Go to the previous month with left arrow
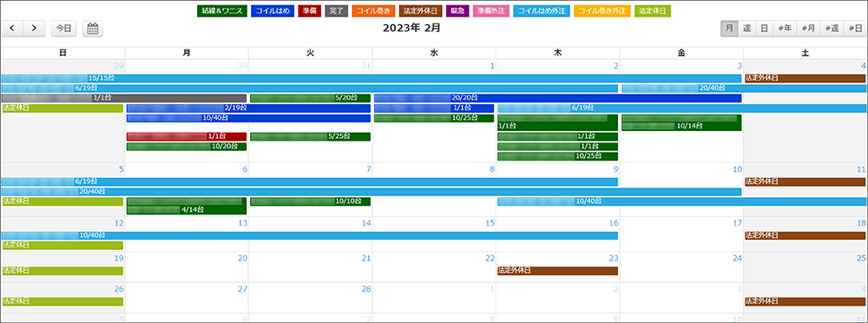Image resolution: width=868 pixels, height=323 pixels. tap(12, 29)
